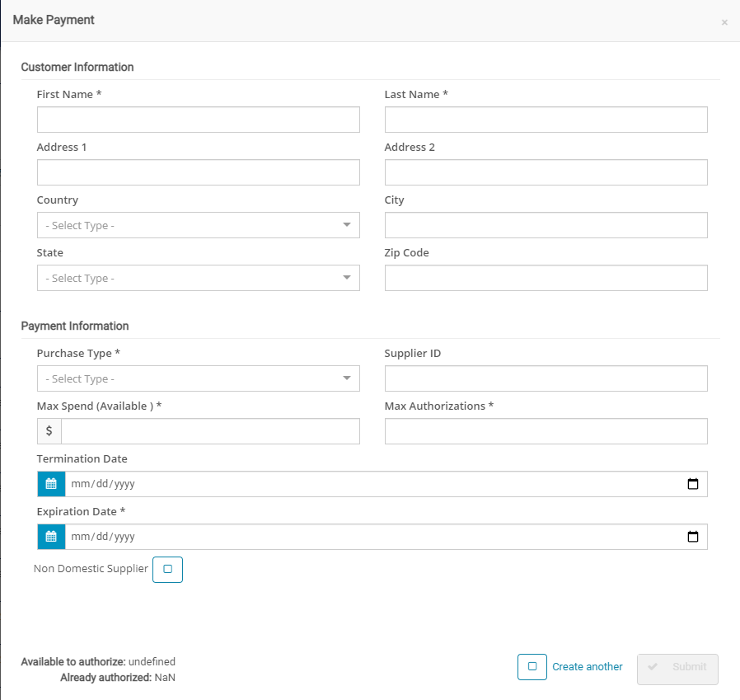Click the Termination Date blue calendar icon
This screenshot has height=700, width=740.
pyautogui.click(x=51, y=484)
